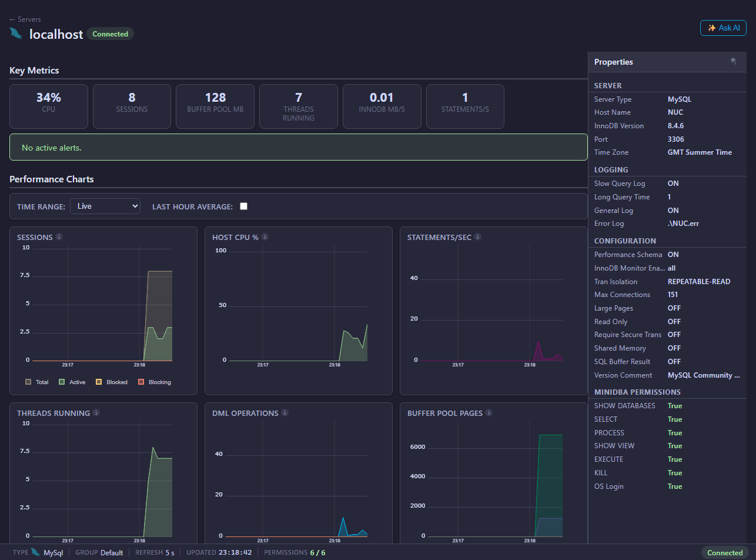Click the Updated 23:18:42 timestamp

[219, 552]
